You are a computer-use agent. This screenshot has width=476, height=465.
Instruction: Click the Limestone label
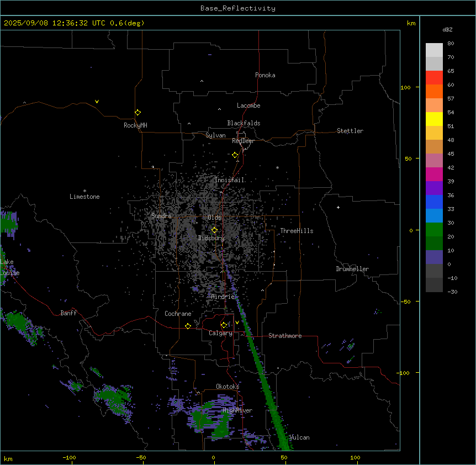[84, 197]
